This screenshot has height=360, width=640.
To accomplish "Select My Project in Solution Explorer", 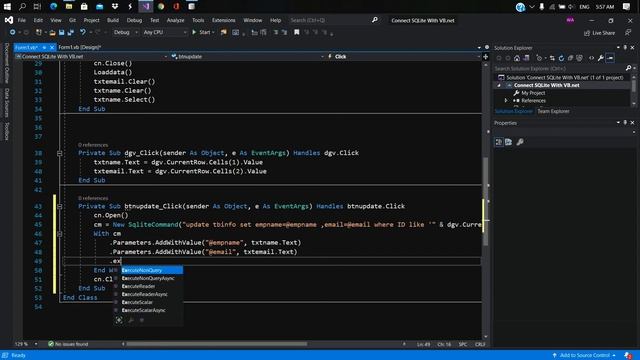I will pyautogui.click(x=533, y=93).
